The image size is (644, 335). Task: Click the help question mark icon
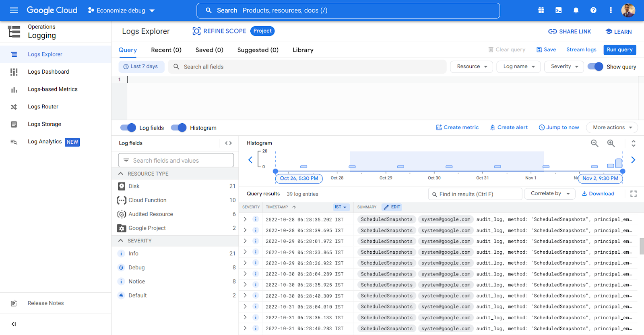593,10
